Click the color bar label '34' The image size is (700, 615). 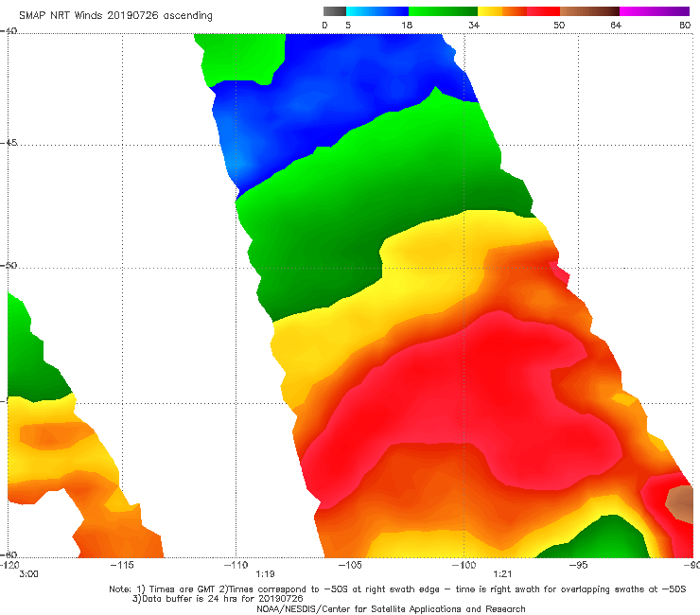tap(474, 25)
